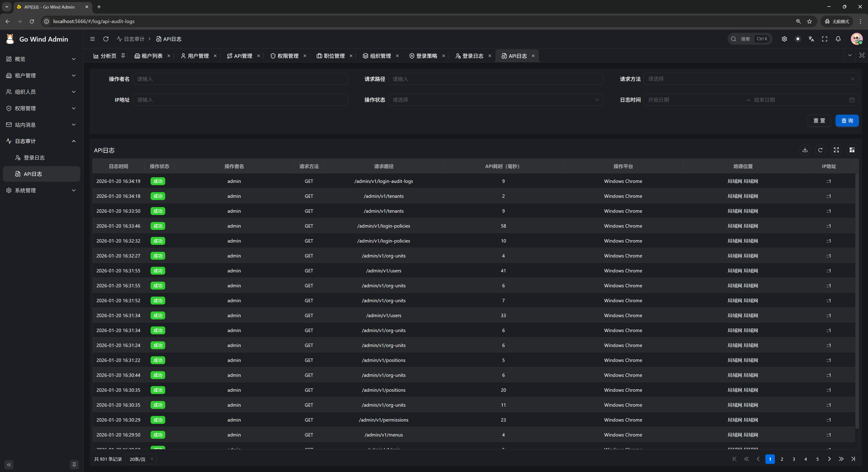Go to previous page arrow
Viewport: 868px width, 472px height.
(x=758, y=459)
